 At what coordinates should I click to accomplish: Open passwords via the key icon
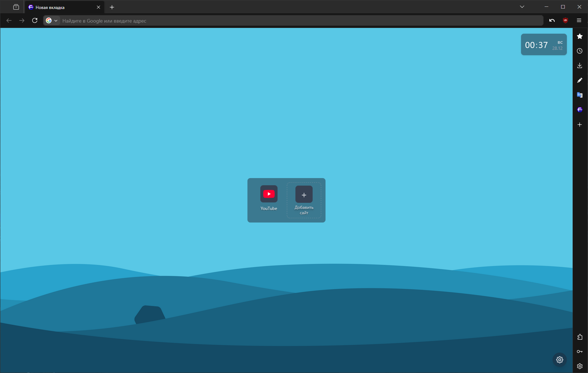(x=580, y=352)
